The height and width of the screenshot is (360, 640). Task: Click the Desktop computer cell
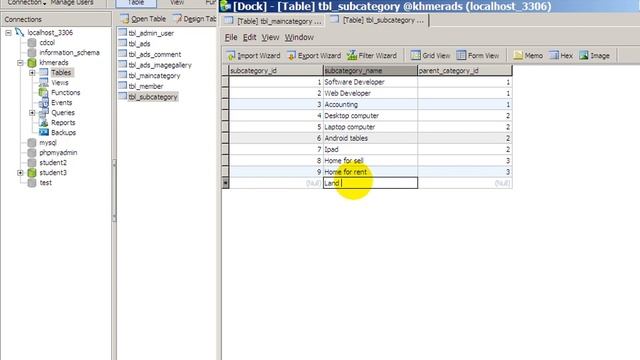370,116
